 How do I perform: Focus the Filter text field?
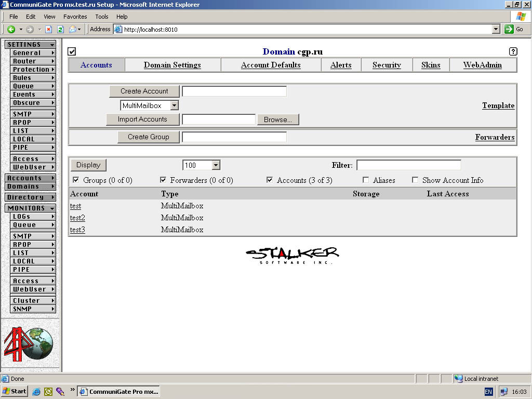[409, 165]
